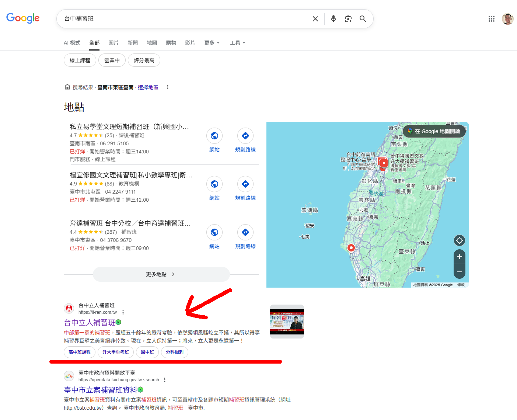Expand the 工具 dropdown

click(x=237, y=43)
